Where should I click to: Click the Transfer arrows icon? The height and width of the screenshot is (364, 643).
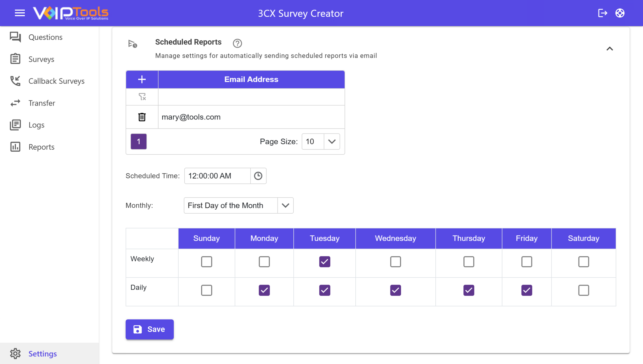coord(15,103)
